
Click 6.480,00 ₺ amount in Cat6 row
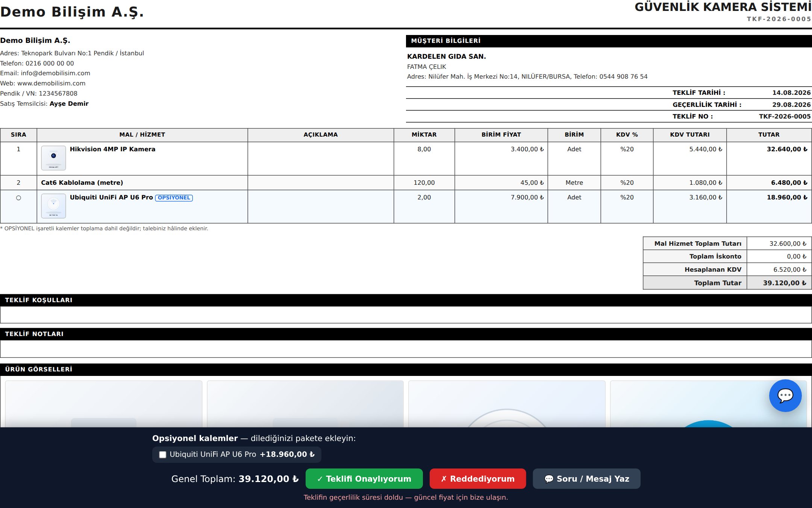(x=789, y=183)
